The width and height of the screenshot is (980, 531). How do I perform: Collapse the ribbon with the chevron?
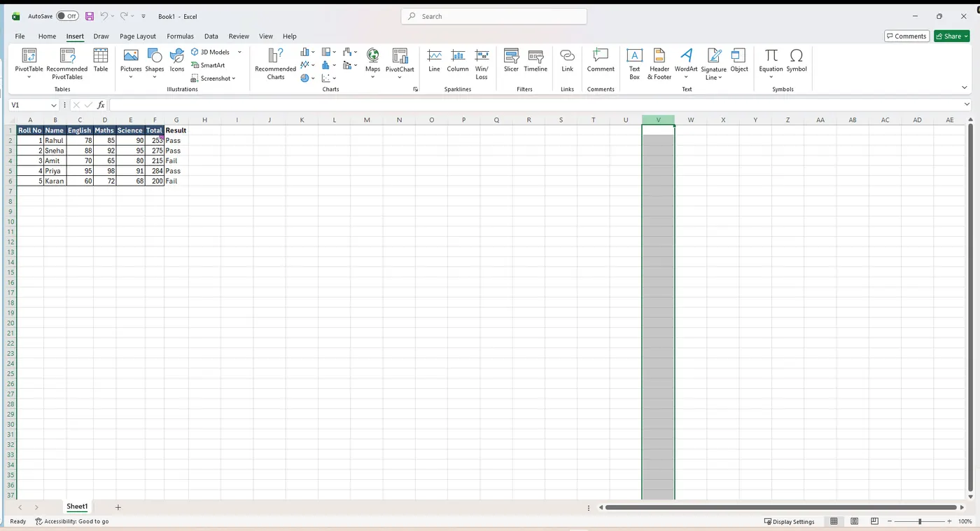point(965,88)
